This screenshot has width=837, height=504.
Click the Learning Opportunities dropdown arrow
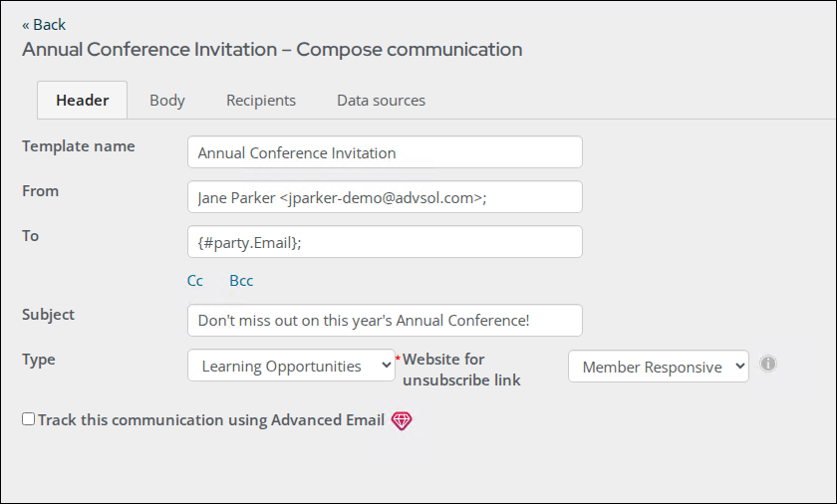pyautogui.click(x=386, y=366)
